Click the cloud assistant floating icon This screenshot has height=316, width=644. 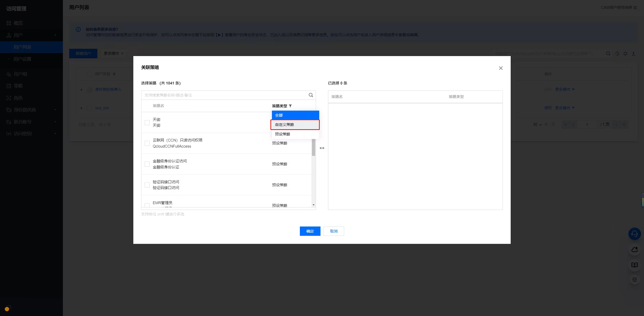tap(634, 250)
